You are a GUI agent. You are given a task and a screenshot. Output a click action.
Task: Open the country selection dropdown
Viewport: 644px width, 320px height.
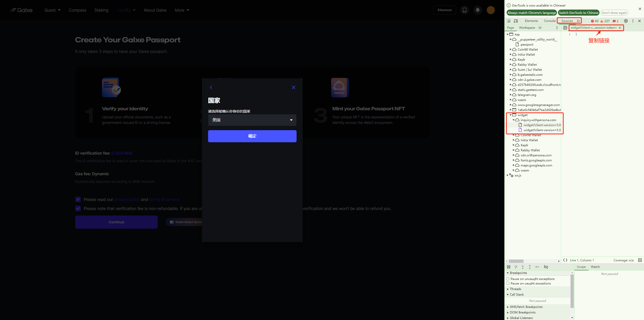click(x=252, y=120)
